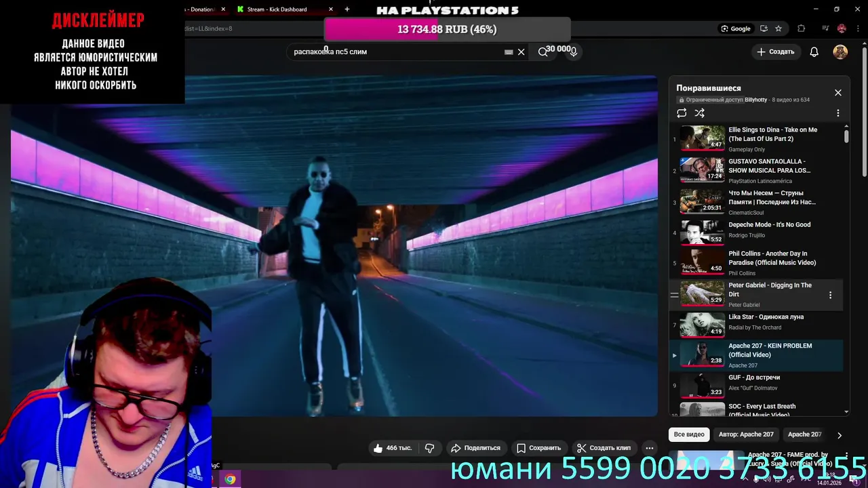
Task: Open options for Apache 207 - FAME recommendation
Action: click(x=846, y=456)
